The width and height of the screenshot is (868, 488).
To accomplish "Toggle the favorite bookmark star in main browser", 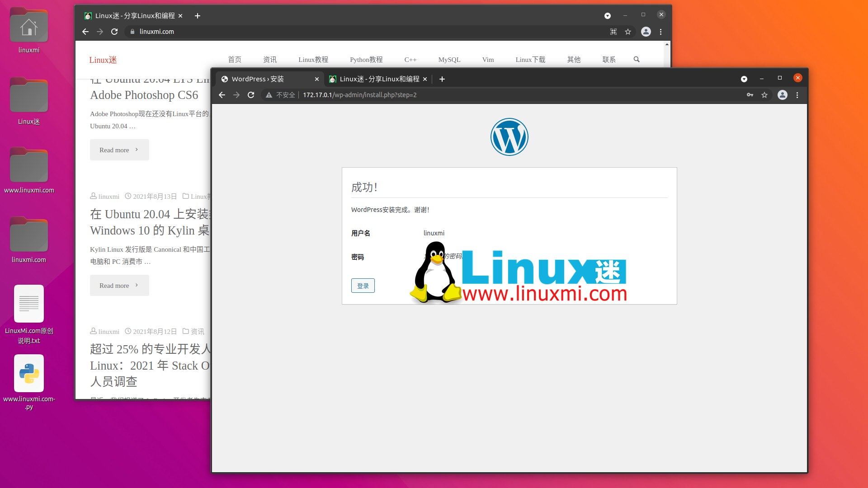I will [x=628, y=32].
